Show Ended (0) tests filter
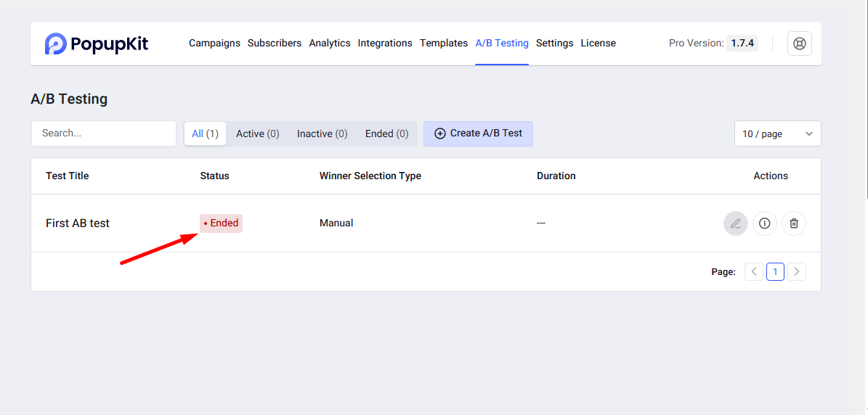Screen dimensions: 868x415 (x=386, y=133)
